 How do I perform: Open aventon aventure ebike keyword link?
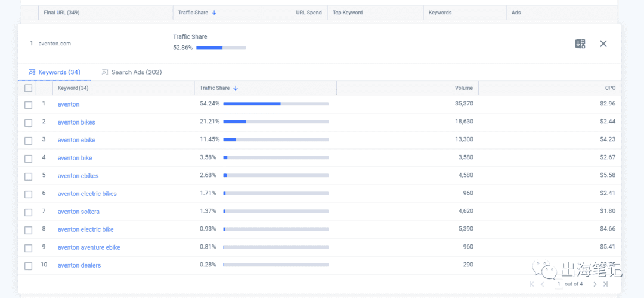coord(89,247)
